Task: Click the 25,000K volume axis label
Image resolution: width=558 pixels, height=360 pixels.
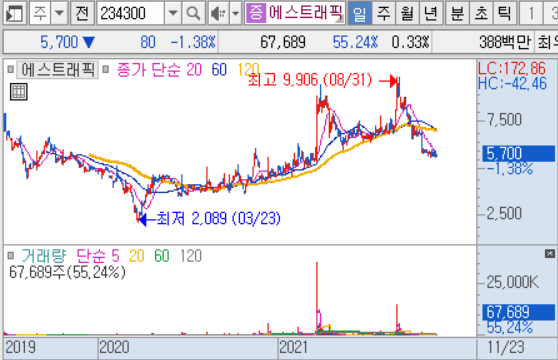Action: 513,282
